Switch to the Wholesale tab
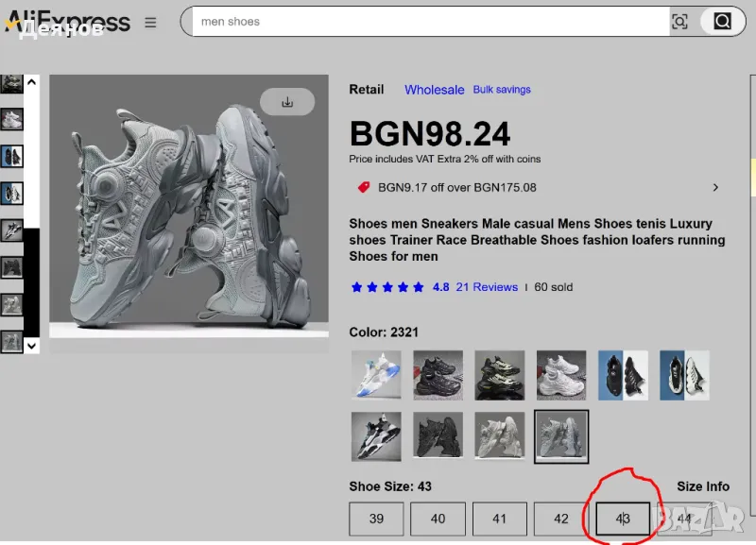The height and width of the screenshot is (545, 756). point(434,90)
